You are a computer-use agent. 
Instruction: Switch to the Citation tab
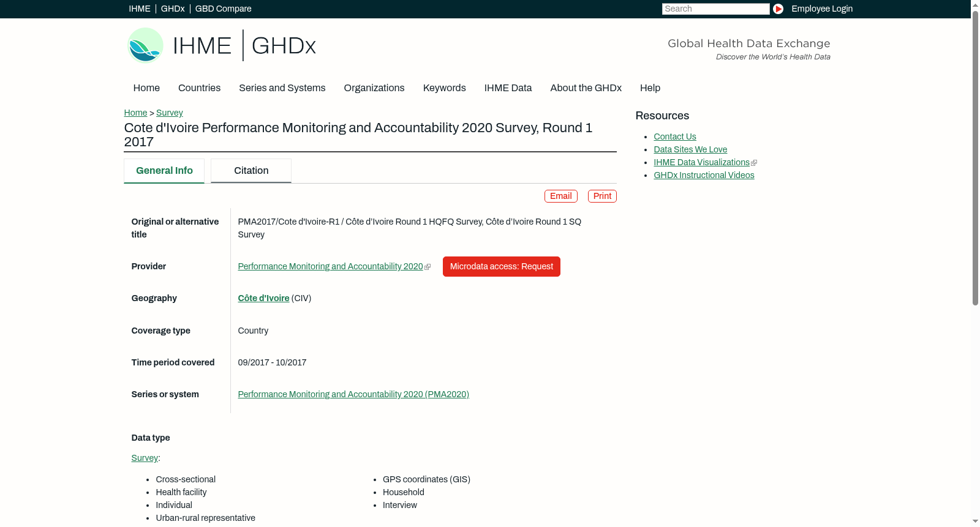[x=251, y=171]
